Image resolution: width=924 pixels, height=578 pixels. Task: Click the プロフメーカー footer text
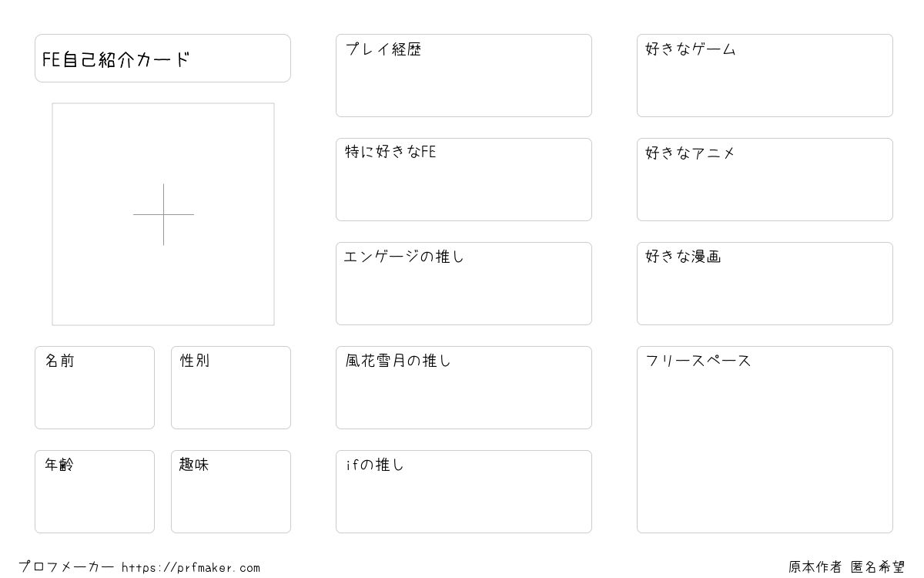(x=66, y=567)
